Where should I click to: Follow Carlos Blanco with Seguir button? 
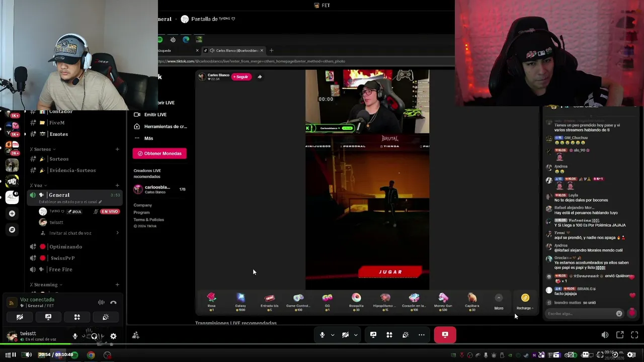point(241,77)
